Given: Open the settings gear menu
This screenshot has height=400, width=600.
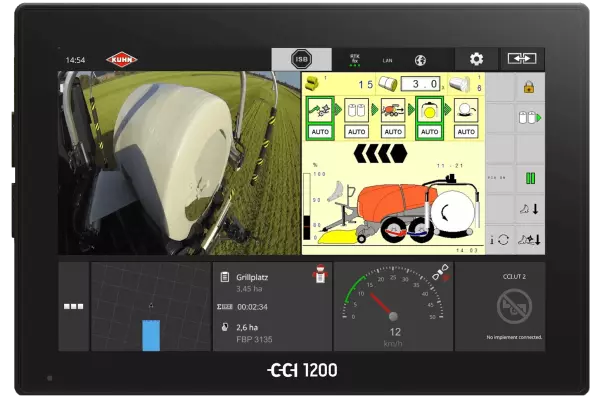Looking at the screenshot, I should click(x=476, y=59).
